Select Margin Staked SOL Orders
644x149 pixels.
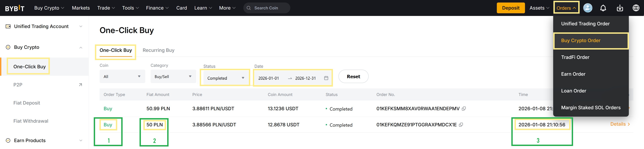[x=591, y=108]
